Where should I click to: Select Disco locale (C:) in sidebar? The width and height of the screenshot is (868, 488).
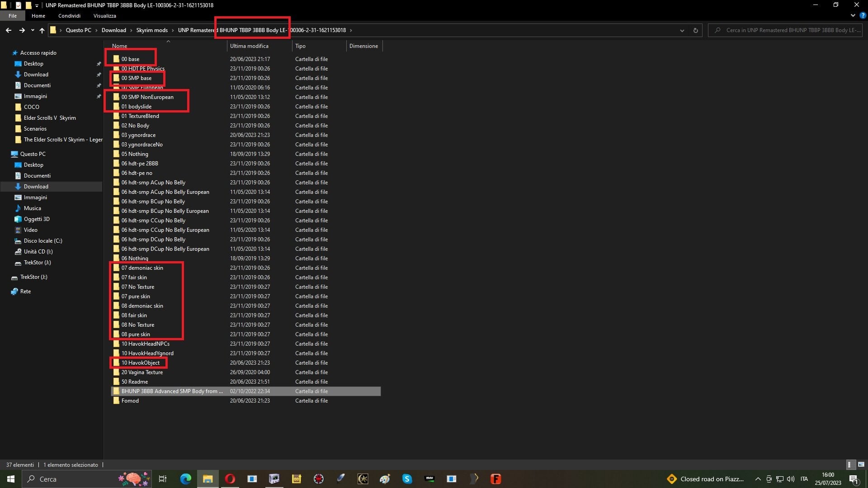43,241
